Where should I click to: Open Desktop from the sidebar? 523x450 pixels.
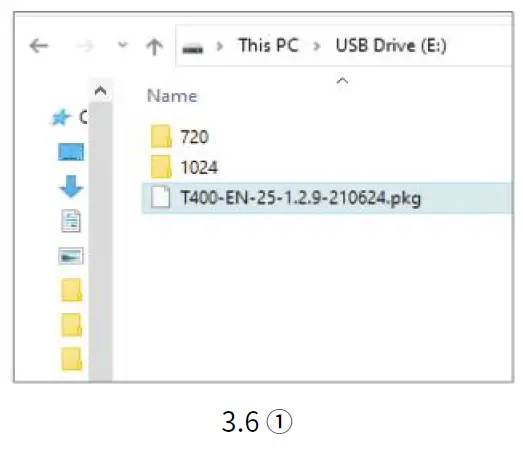71,152
